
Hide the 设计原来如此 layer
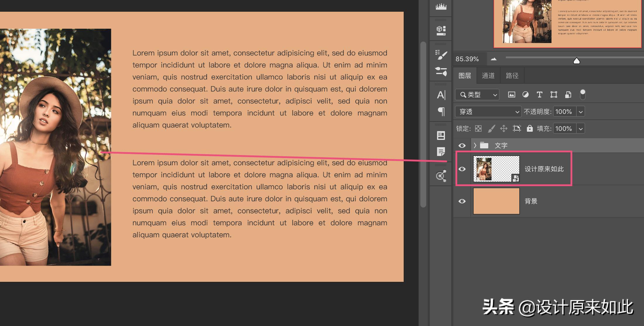click(x=462, y=169)
